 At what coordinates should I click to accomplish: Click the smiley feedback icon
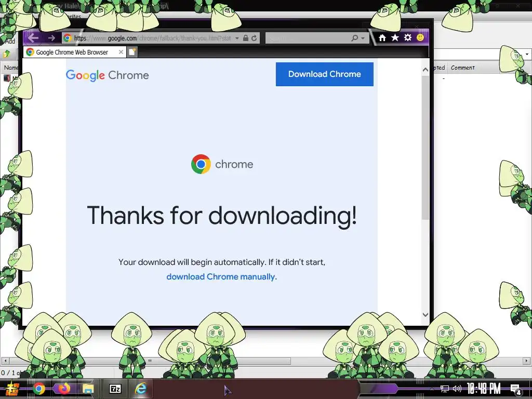click(420, 37)
